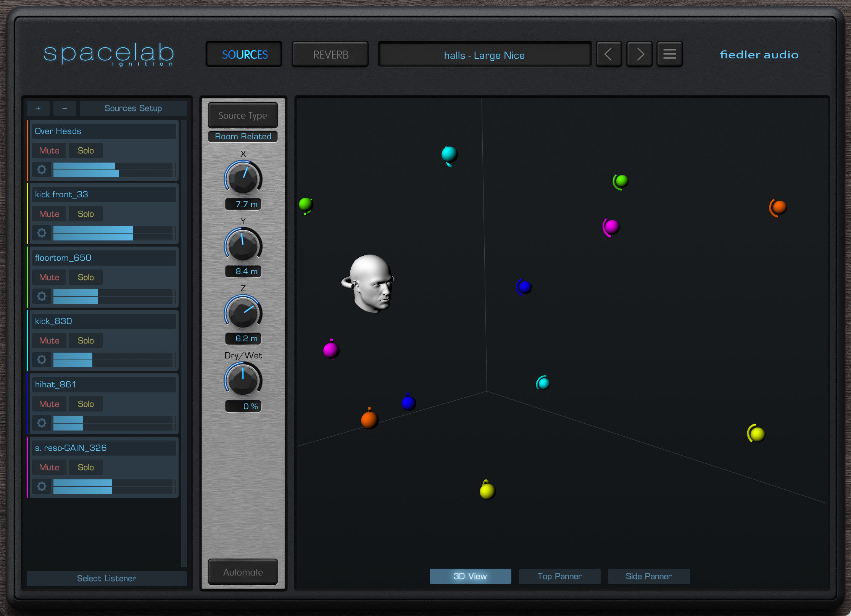This screenshot has height=616, width=851.
Task: Open the Room Related type option
Action: pyautogui.click(x=243, y=137)
